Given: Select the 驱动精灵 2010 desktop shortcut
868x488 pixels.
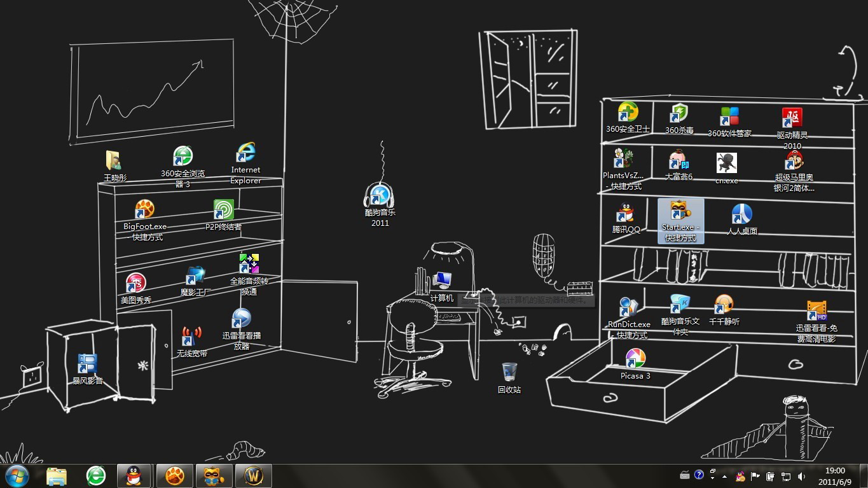Looking at the screenshot, I should 792,129.
